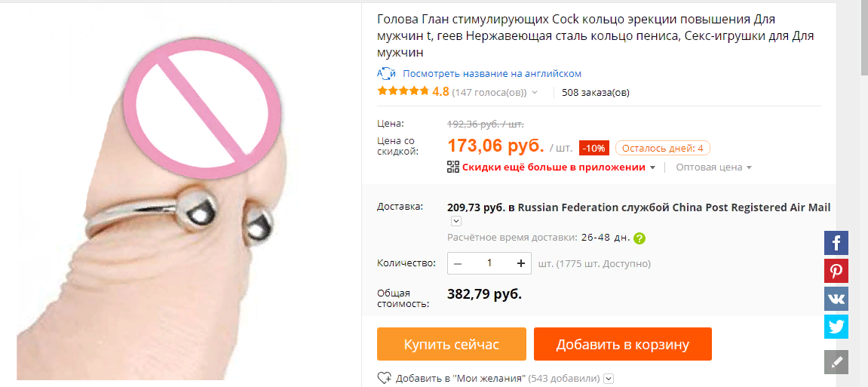Screen dimensions: 868x387
Task: Pin the product on Pinterest
Action: (836, 271)
